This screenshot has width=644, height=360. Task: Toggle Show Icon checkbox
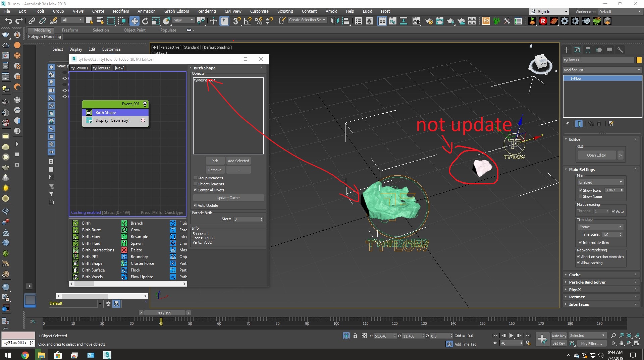581,190
